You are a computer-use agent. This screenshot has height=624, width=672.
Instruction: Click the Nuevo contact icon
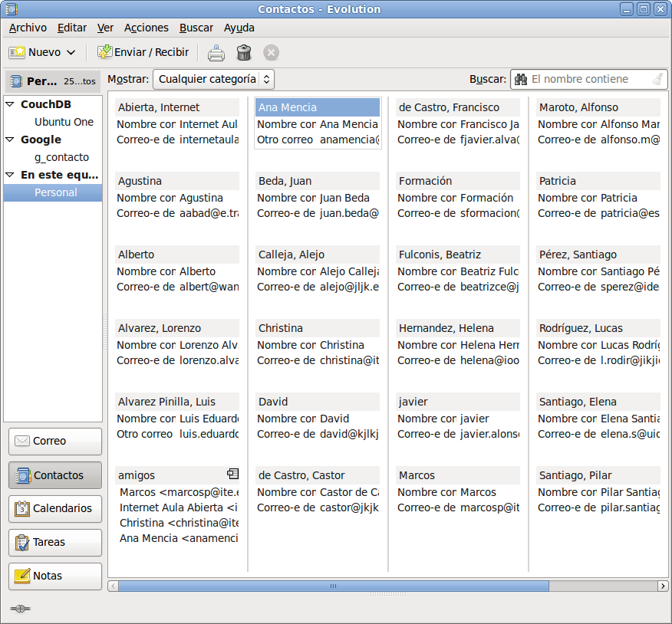17,52
